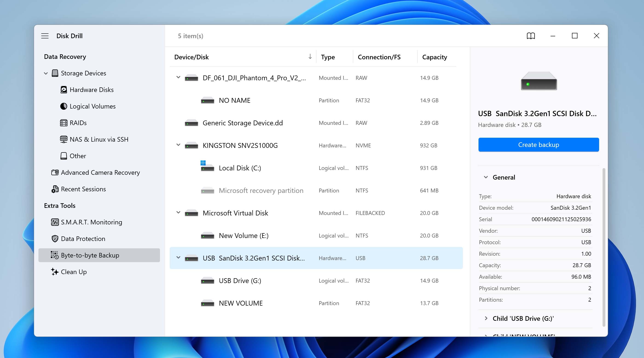Open NAS & Linux via SSH
The image size is (644, 358).
[x=99, y=139]
